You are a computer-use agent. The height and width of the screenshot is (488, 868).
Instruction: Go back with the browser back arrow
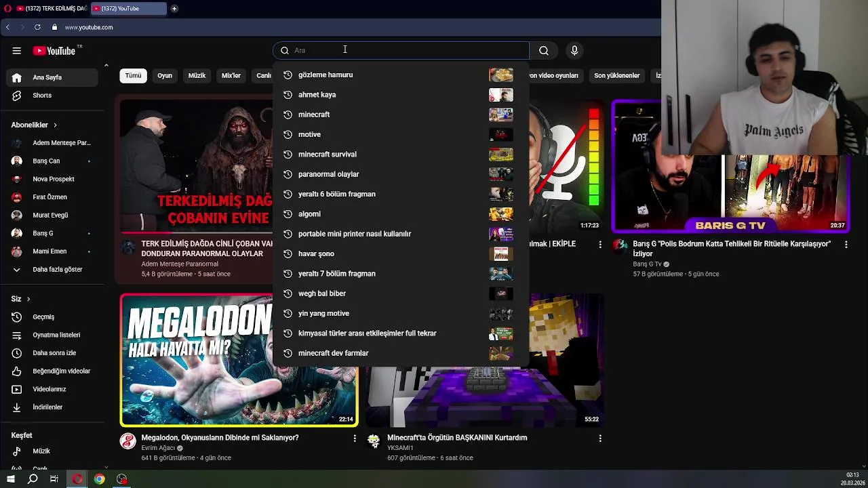pyautogui.click(x=7, y=27)
